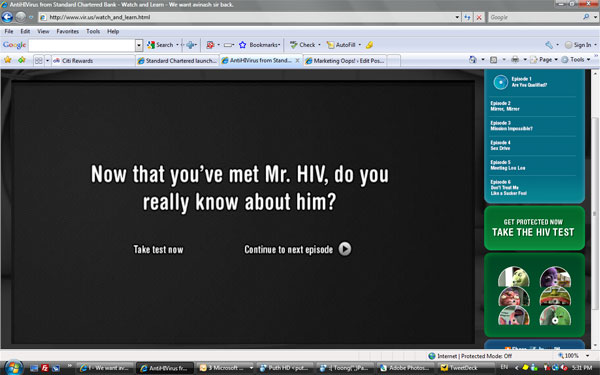Click the FileZilla quick launch icon
Screen dimensions: 600x375
45,368
